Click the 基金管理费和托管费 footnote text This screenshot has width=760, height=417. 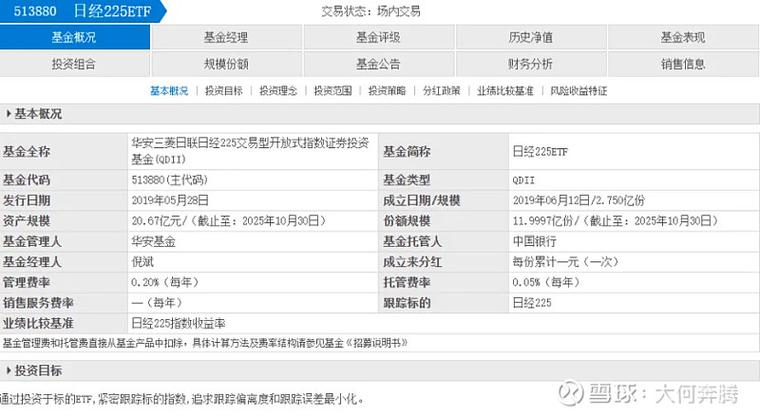pyautogui.click(x=206, y=343)
